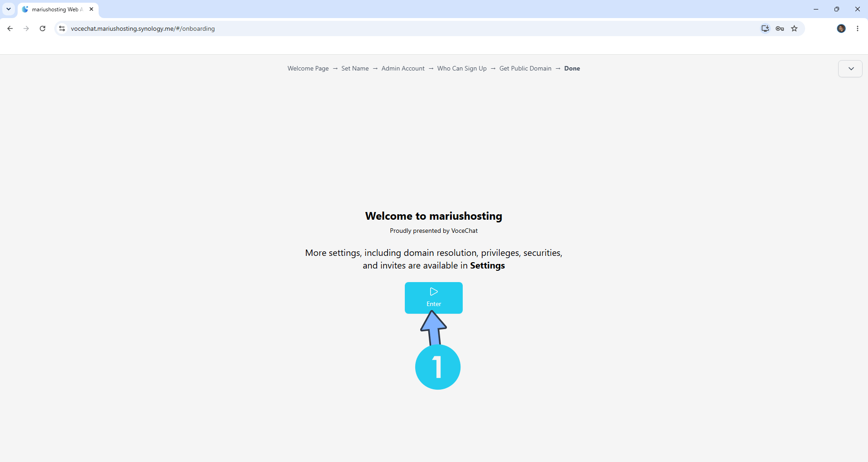Reload the page with the refresh icon

(43, 28)
